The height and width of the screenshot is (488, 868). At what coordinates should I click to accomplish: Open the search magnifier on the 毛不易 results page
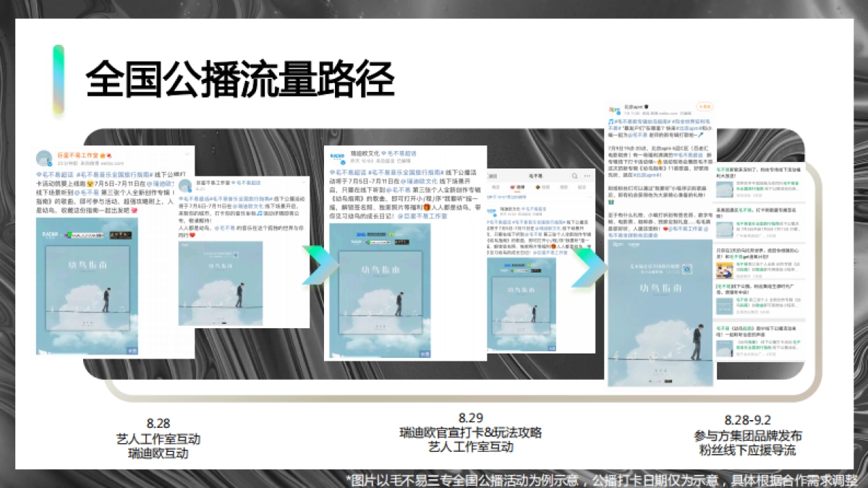pos(574,176)
